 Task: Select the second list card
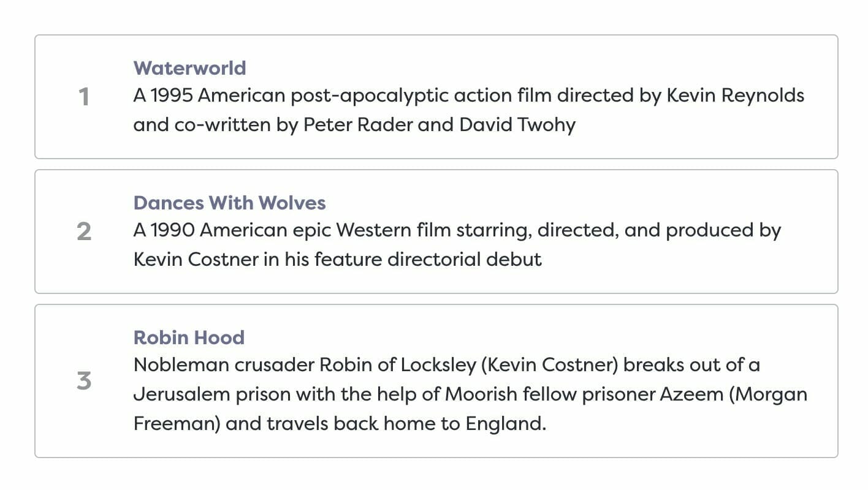(436, 232)
